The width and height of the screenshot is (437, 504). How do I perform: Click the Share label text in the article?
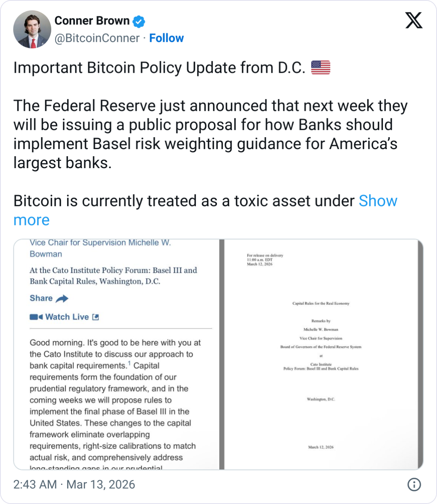(x=40, y=298)
